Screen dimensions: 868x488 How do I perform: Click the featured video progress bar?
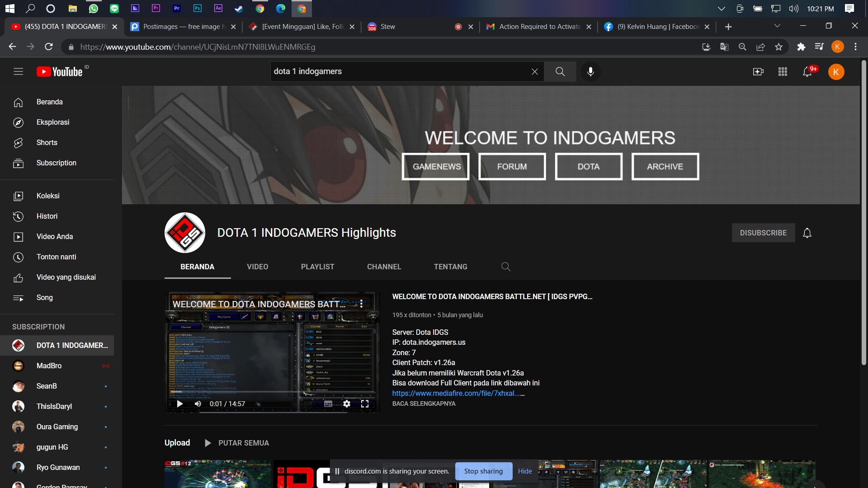click(271, 392)
